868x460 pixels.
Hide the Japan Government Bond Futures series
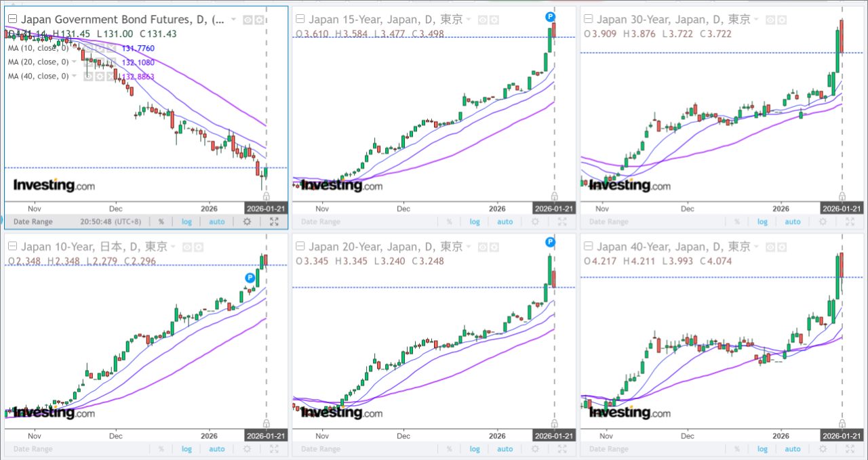[x=248, y=20]
